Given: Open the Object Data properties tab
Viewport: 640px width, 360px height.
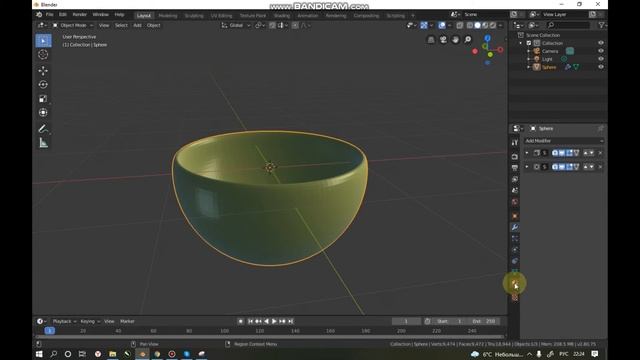Looking at the screenshot, I should [x=515, y=271].
